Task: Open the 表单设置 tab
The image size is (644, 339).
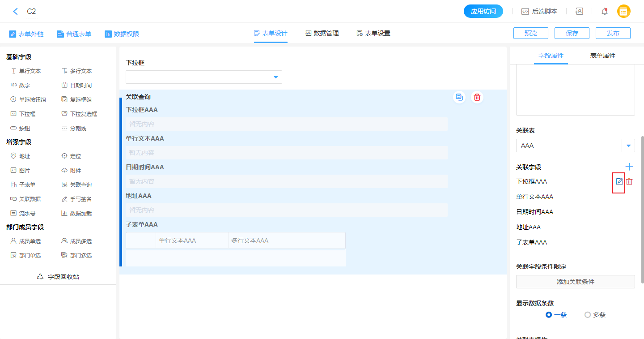Action: [x=373, y=33]
